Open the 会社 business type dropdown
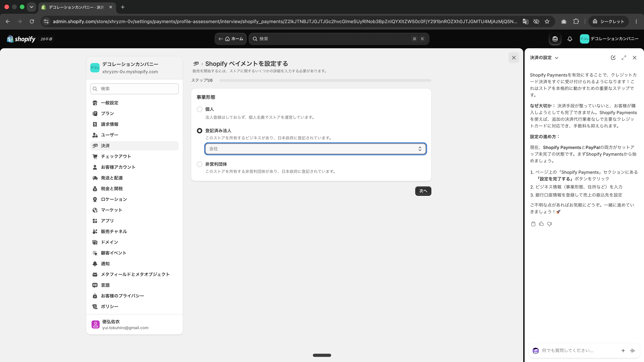 315,149
